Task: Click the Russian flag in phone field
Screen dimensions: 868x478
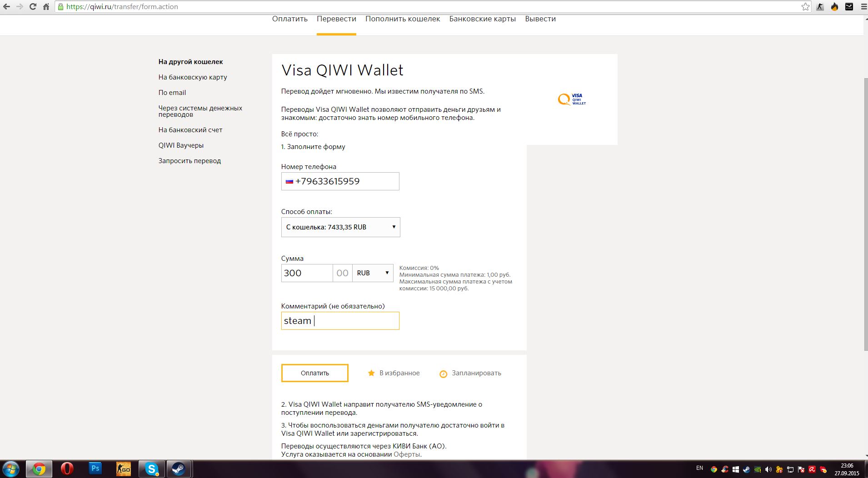Action: 289,181
